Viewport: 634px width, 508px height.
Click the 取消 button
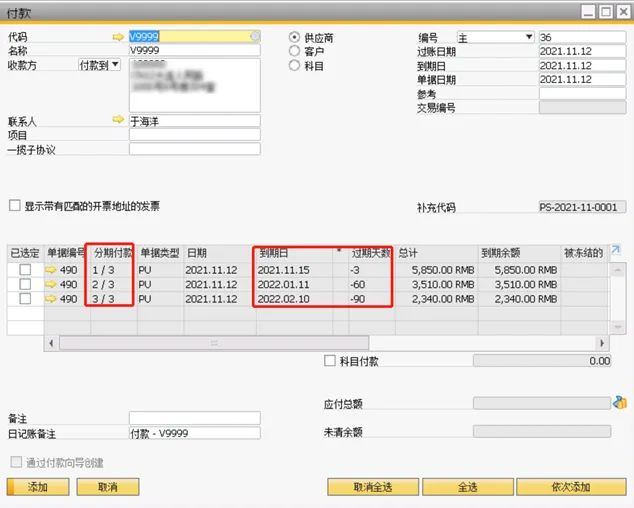108,487
